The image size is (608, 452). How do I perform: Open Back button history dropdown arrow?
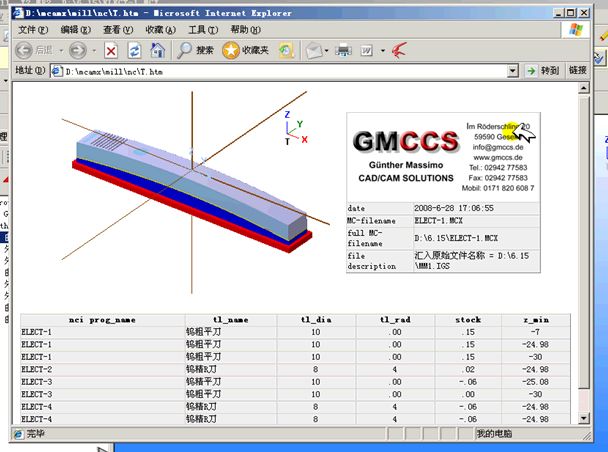click(x=61, y=51)
